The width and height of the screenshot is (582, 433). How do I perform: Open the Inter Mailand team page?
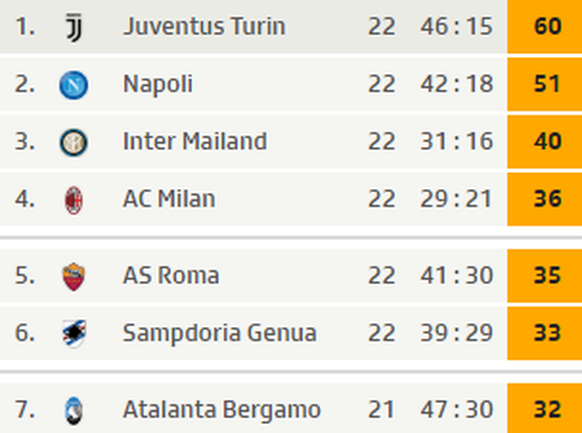pyautogui.click(x=195, y=141)
